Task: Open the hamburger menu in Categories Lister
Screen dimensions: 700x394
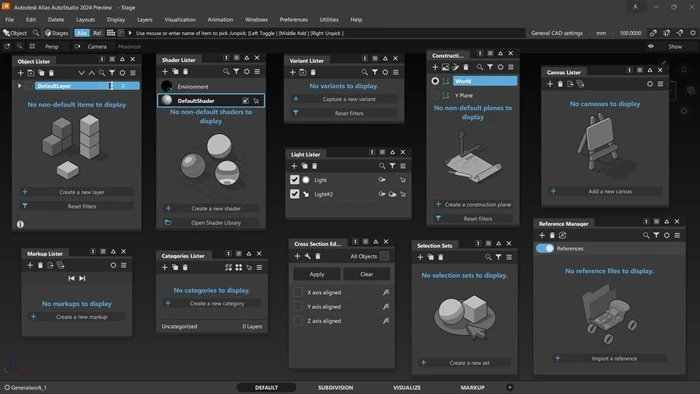Action: click(259, 267)
